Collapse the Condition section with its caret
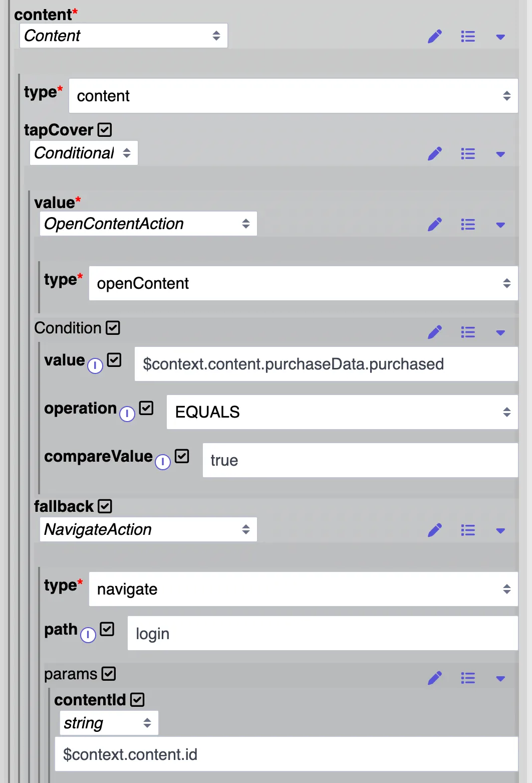The image size is (532, 783). (500, 333)
